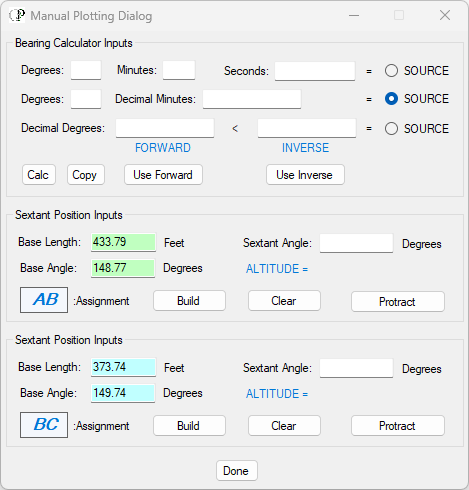This screenshot has height=490, width=469.
Task: Click the green Base Length field 433.79
Action: point(123,242)
